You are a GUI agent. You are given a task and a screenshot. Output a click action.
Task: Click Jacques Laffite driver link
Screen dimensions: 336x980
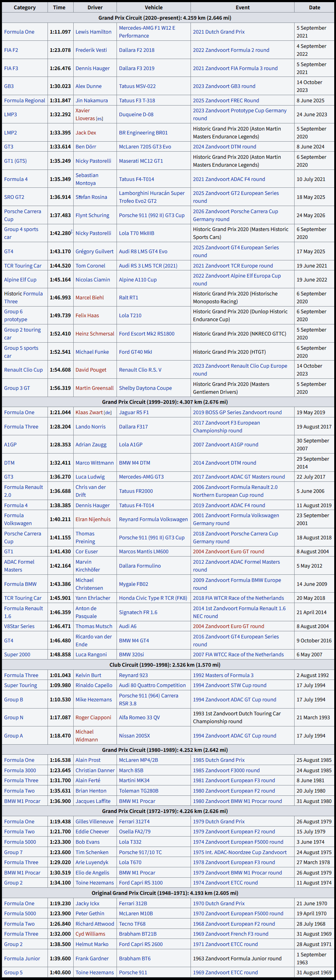click(93, 801)
